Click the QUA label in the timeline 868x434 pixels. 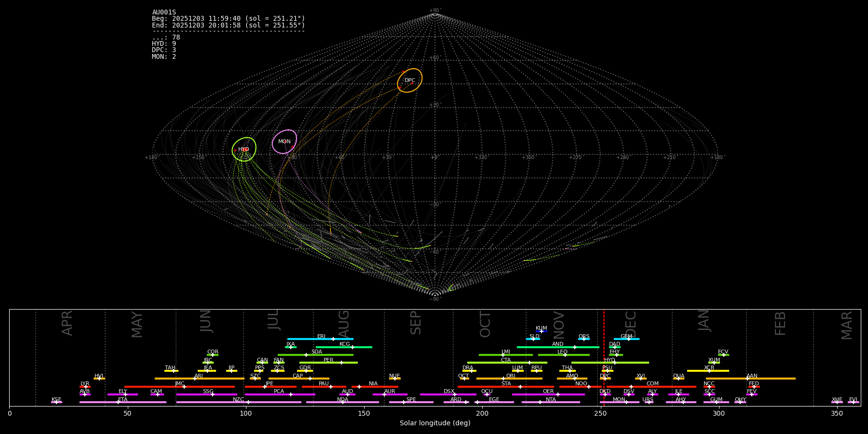[x=678, y=376]
